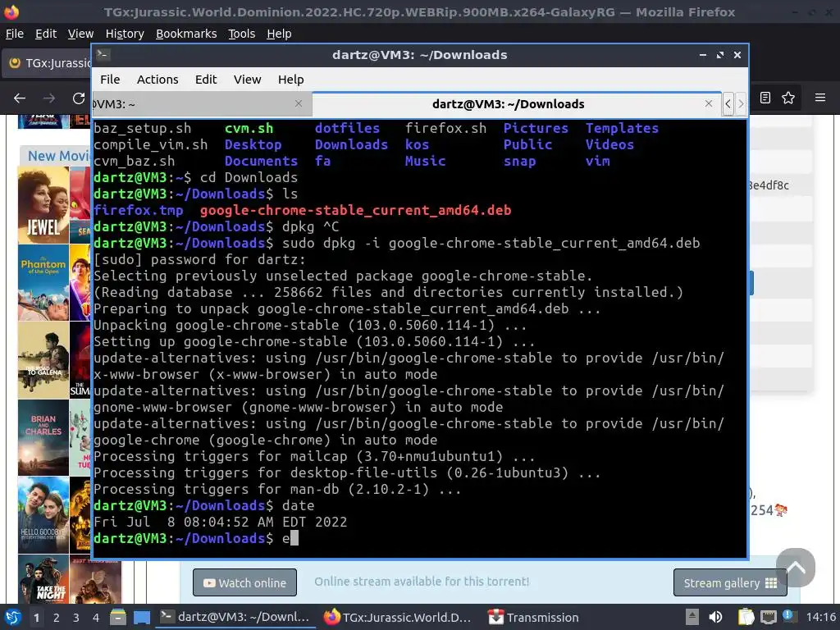
Task: Click the New Movies heading link
Action: coord(59,156)
